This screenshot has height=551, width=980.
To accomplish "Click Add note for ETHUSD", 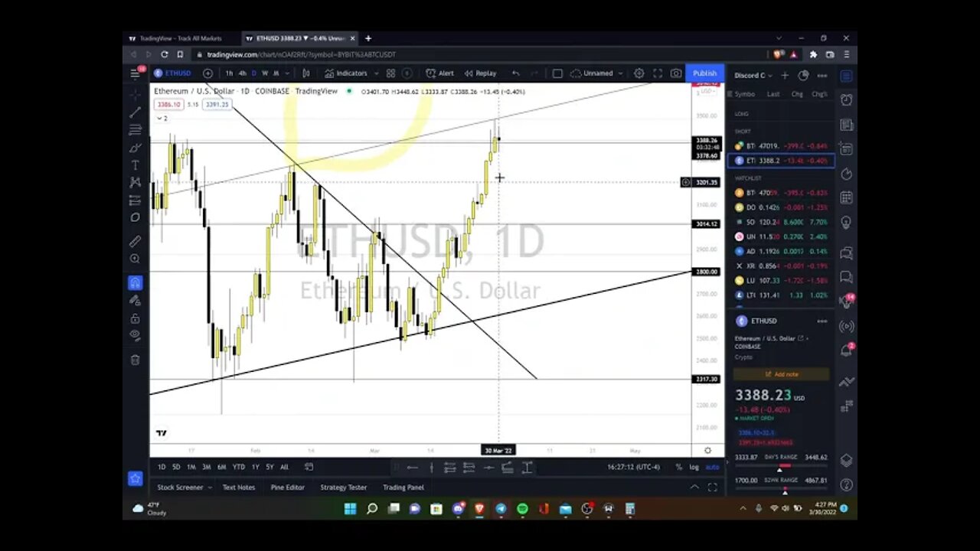I will tap(781, 374).
